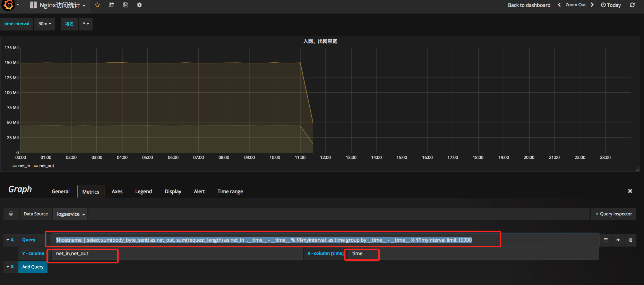Delete query A
644x285 pixels.
click(631, 240)
